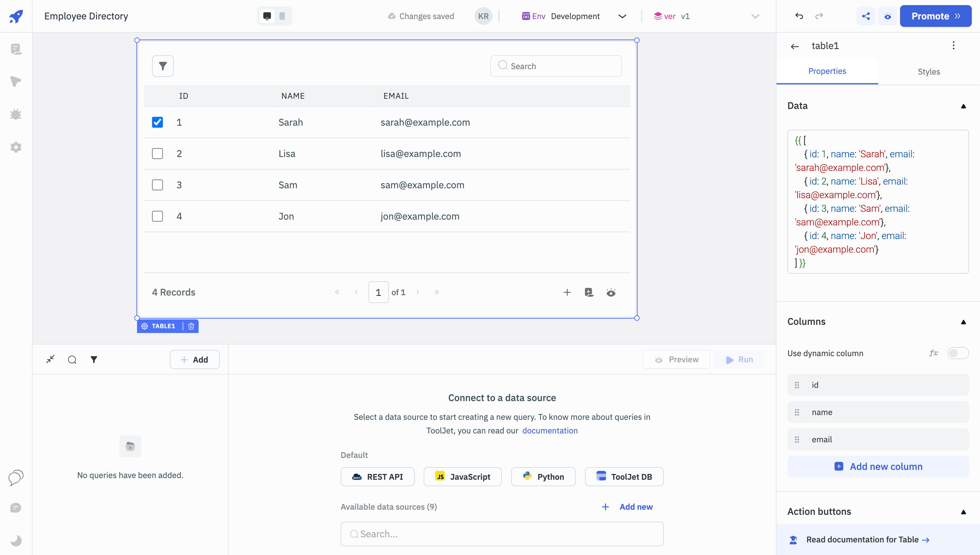Image resolution: width=980 pixels, height=555 pixels.
Task: Switch to mobile layout view icon
Action: tap(282, 16)
